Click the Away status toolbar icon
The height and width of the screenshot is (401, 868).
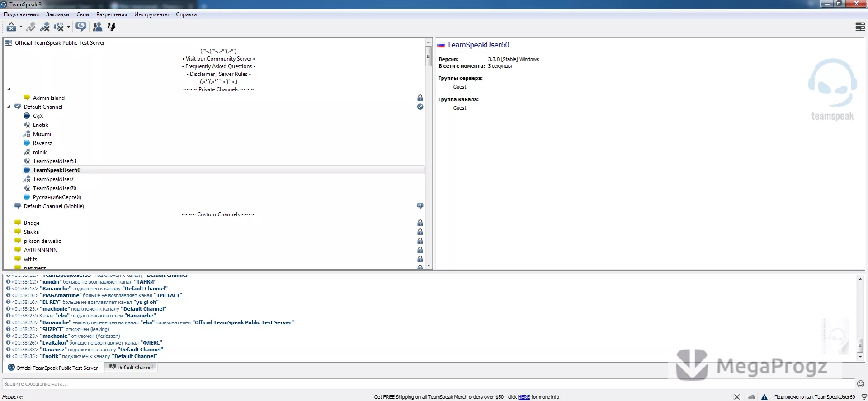11,27
